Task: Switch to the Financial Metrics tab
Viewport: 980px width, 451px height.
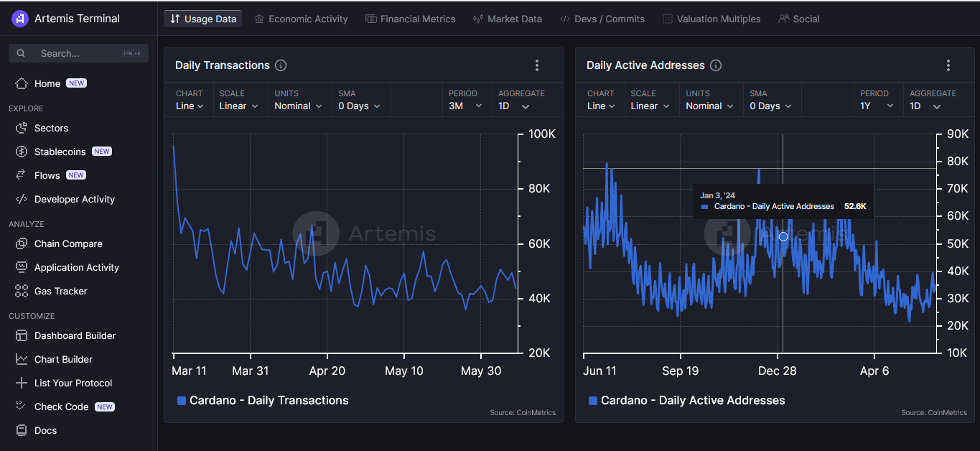Action: click(x=410, y=19)
